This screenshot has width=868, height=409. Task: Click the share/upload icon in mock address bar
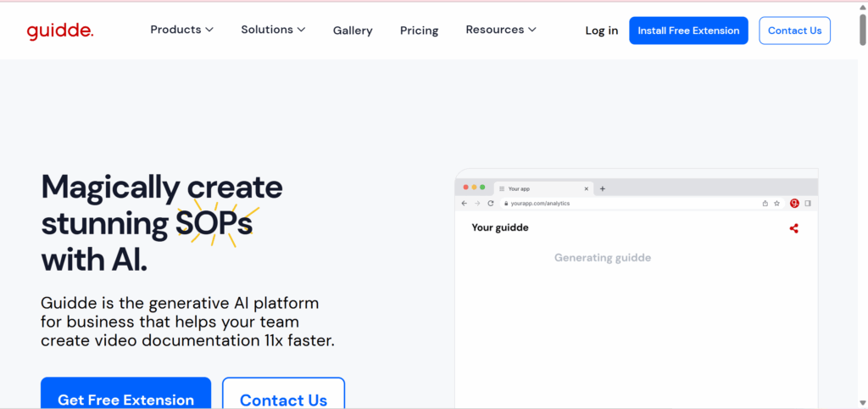coord(765,204)
